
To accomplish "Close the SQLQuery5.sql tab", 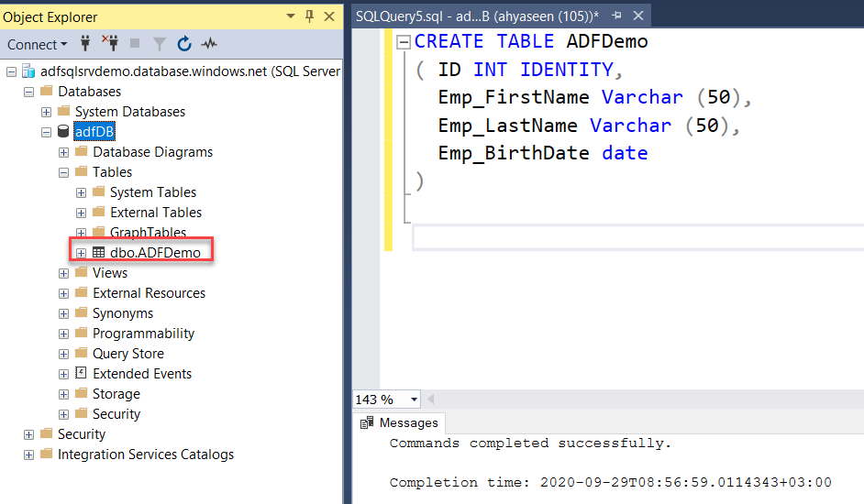I will 637,16.
